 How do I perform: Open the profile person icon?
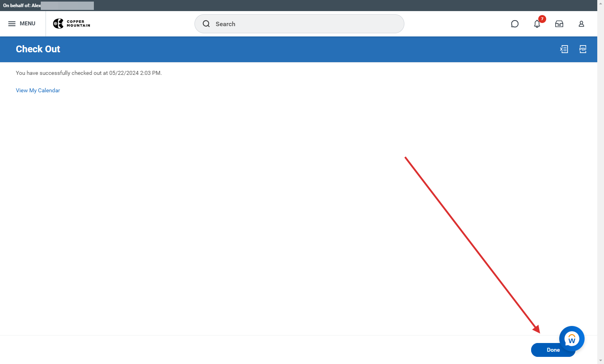(x=581, y=24)
